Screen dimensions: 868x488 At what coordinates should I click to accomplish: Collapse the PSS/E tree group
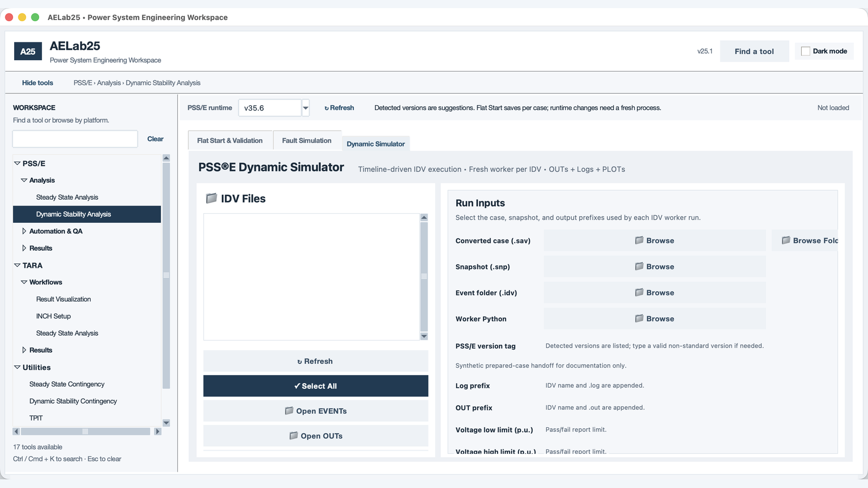[x=17, y=163]
